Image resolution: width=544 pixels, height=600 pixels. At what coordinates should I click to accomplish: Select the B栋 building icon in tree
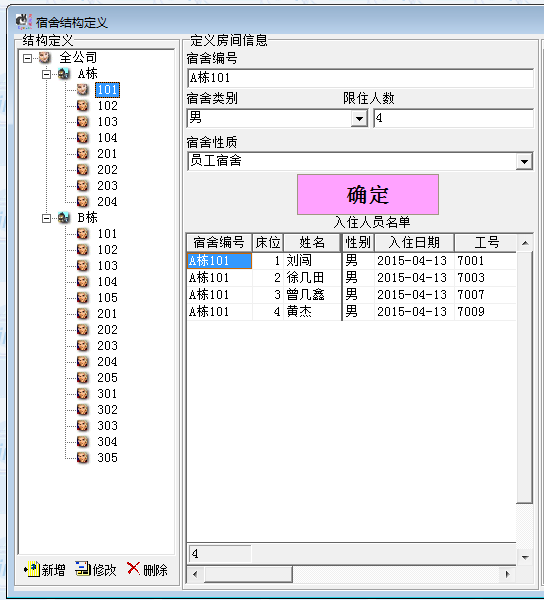tap(64, 218)
